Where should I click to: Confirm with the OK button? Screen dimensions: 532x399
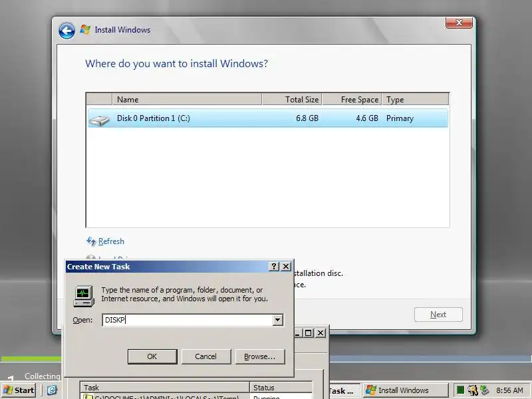[x=152, y=356]
